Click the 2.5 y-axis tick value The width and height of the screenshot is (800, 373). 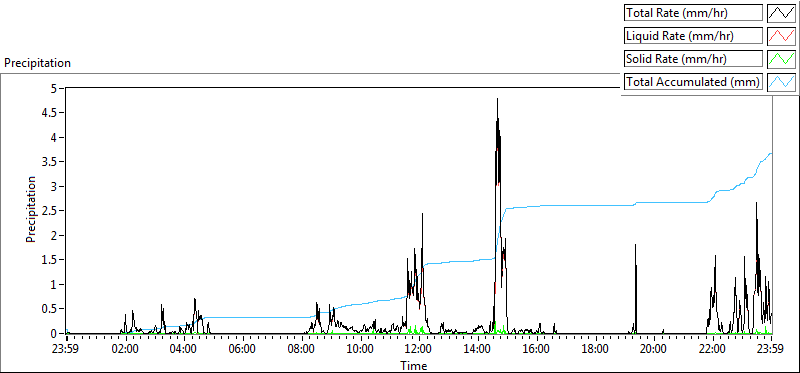[49, 211]
